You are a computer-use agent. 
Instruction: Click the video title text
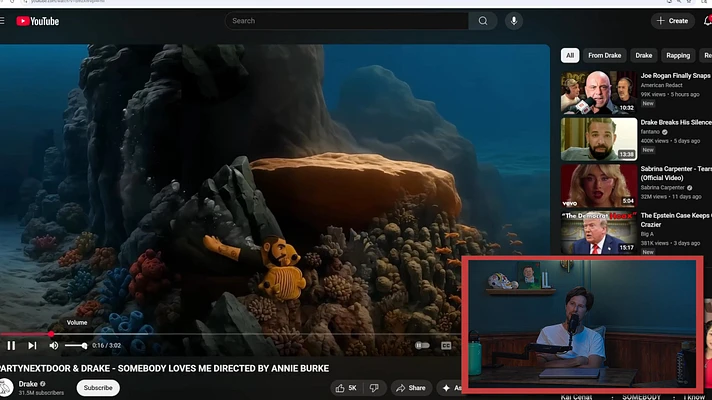164,368
